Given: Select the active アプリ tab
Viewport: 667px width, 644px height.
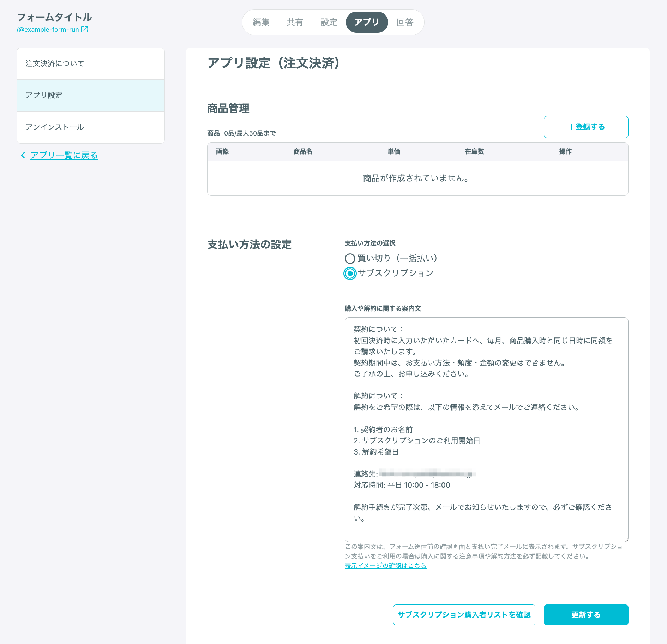Looking at the screenshot, I should tap(367, 22).
